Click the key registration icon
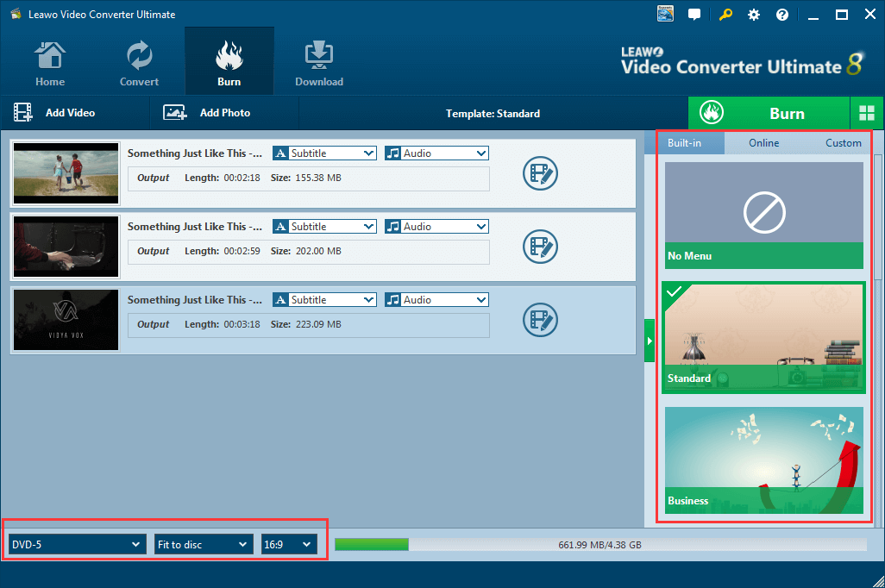The image size is (885, 588). (x=725, y=15)
